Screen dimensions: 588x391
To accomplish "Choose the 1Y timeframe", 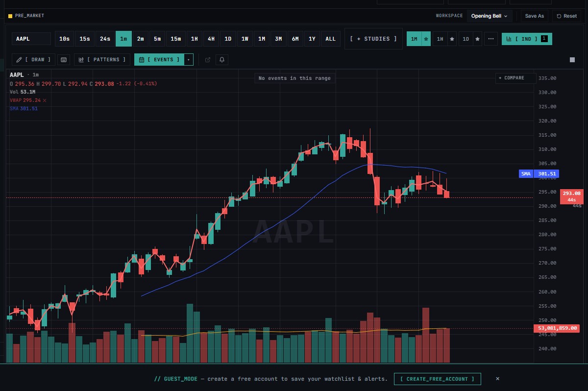I will (312, 39).
